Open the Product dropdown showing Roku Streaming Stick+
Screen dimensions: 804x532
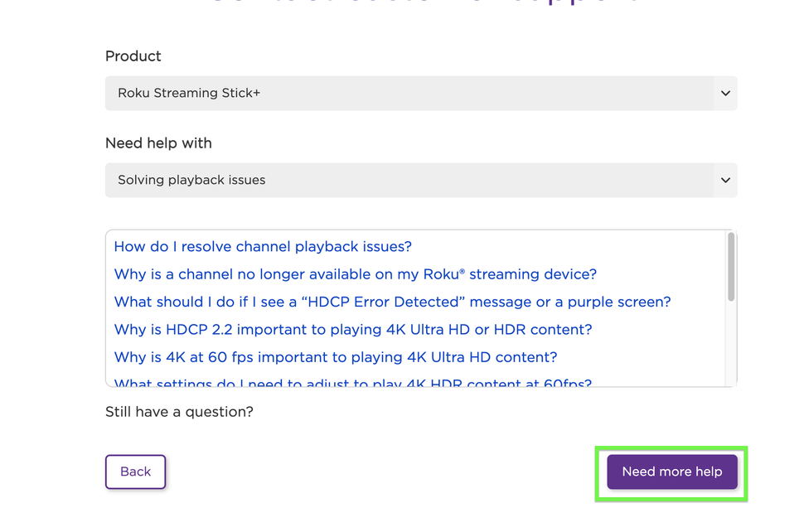point(421,94)
